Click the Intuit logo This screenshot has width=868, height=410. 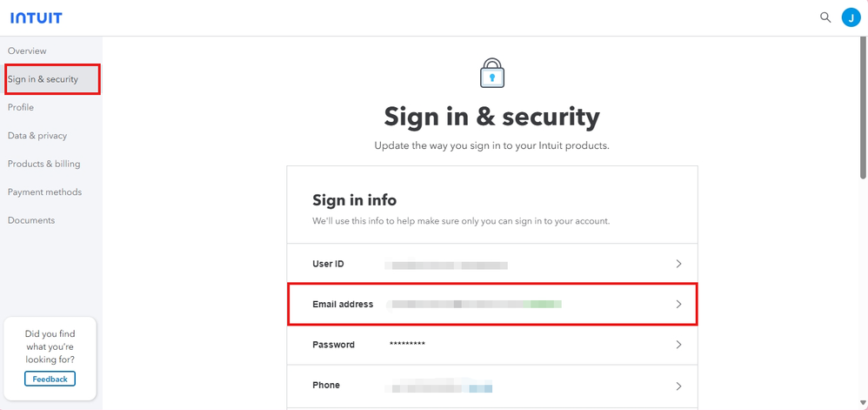click(x=36, y=17)
